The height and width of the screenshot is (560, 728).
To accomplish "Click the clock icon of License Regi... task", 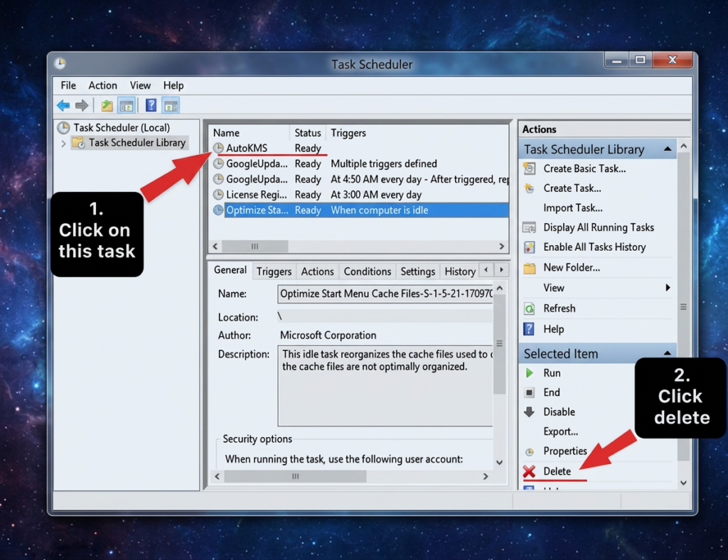I will [218, 195].
